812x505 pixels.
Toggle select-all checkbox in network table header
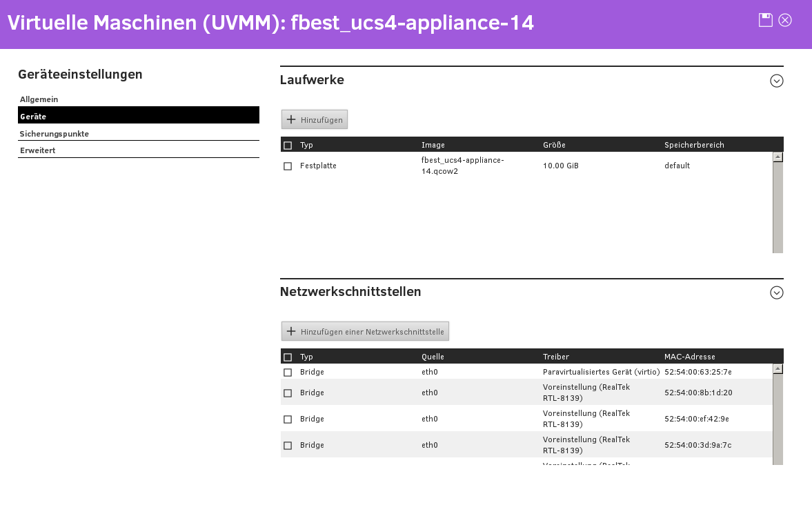click(x=288, y=357)
